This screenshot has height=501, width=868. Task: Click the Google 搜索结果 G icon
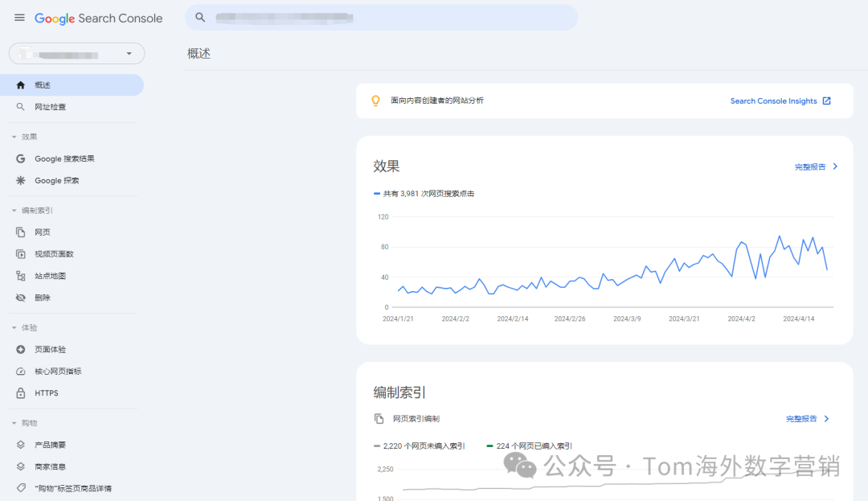[21, 159]
